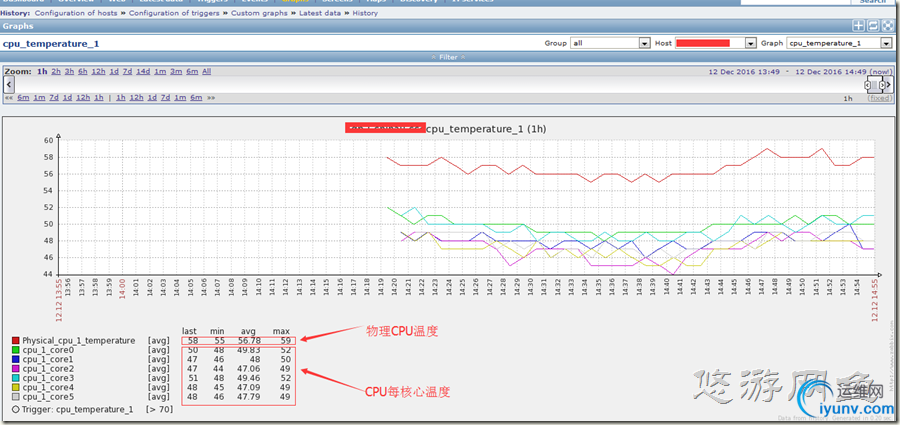Click legend label cpu_1_core2

(x=48, y=368)
